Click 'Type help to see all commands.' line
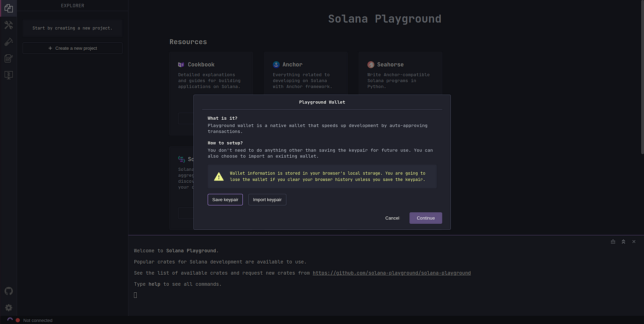644x324 pixels. 178,284
